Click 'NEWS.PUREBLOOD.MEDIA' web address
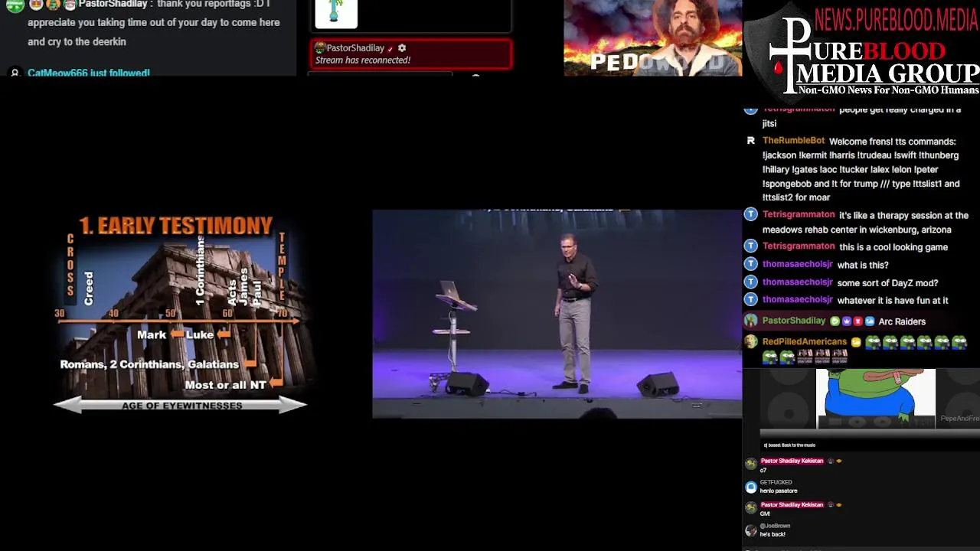 click(x=896, y=19)
